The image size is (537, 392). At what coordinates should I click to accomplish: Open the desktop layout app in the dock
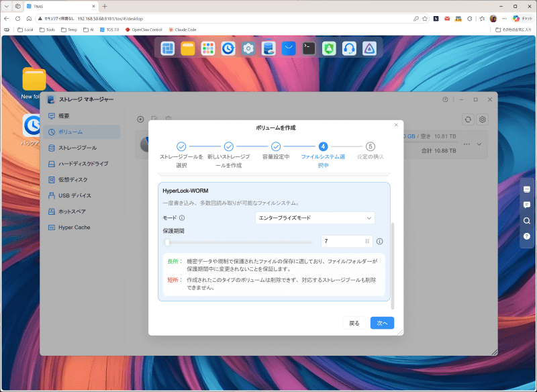point(168,48)
